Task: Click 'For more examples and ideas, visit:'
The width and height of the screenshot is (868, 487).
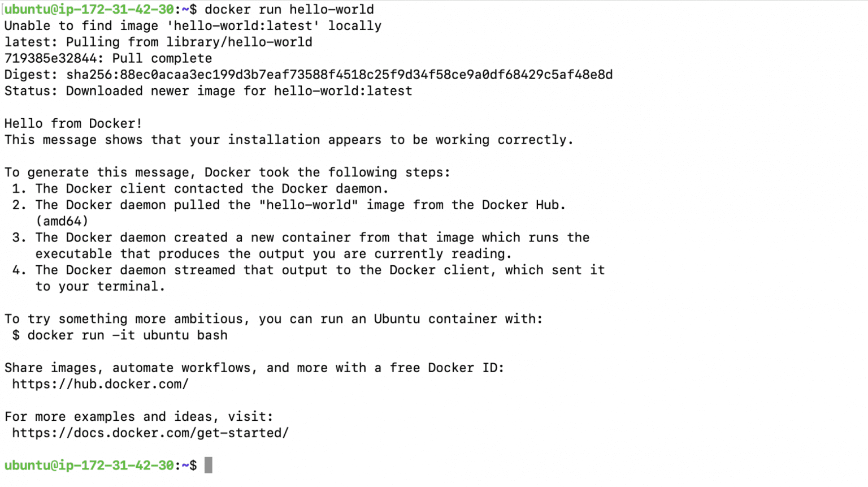Action: click(139, 416)
